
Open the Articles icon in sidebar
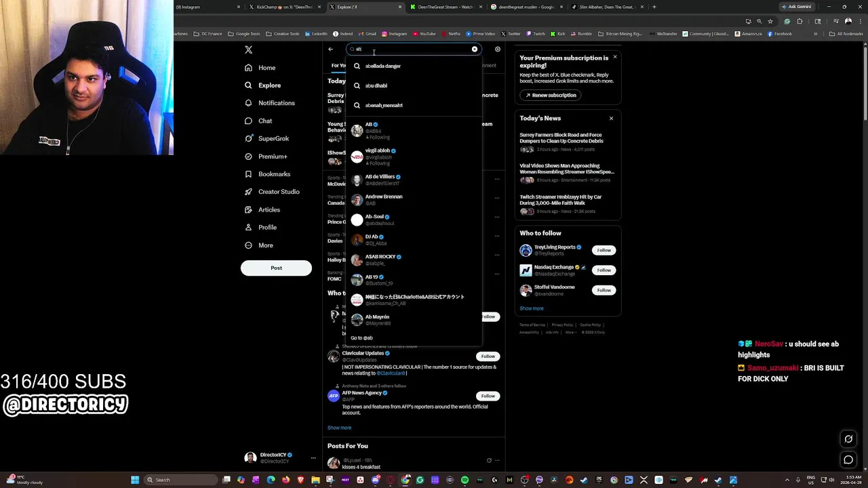(x=249, y=209)
